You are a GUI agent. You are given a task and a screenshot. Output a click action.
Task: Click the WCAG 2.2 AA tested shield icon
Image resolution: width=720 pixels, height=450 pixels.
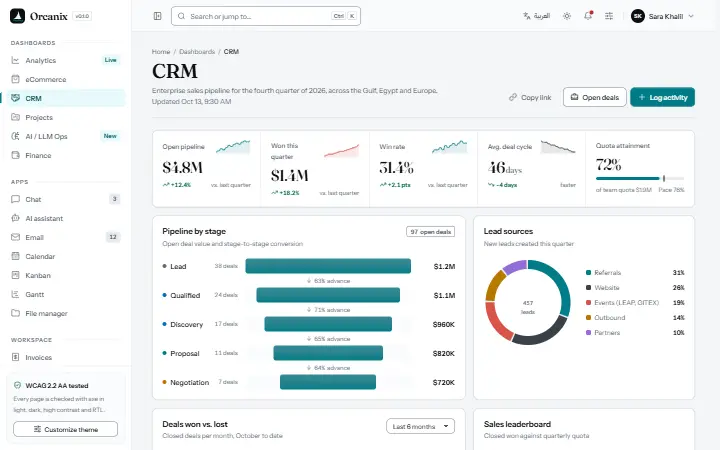17,385
